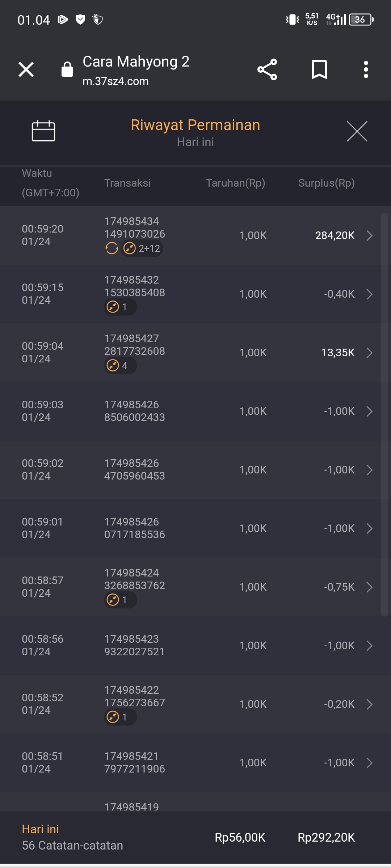
Task: Tap the site security lock icon
Action: tap(67, 69)
